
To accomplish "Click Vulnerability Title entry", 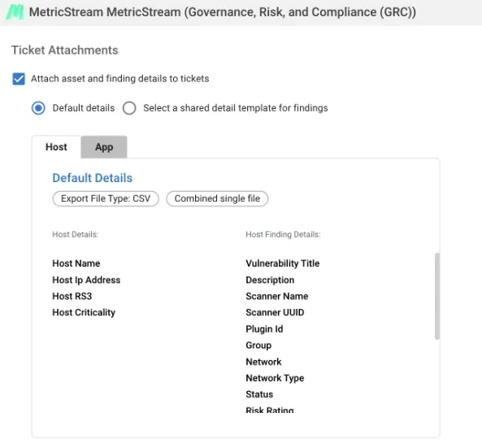I will coord(283,263).
